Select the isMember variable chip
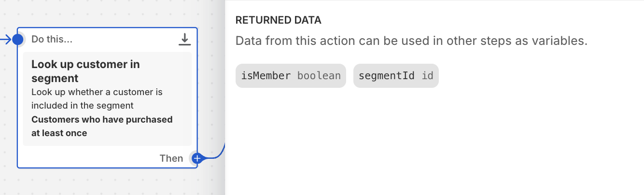Image resolution: width=644 pixels, height=195 pixels. click(291, 76)
